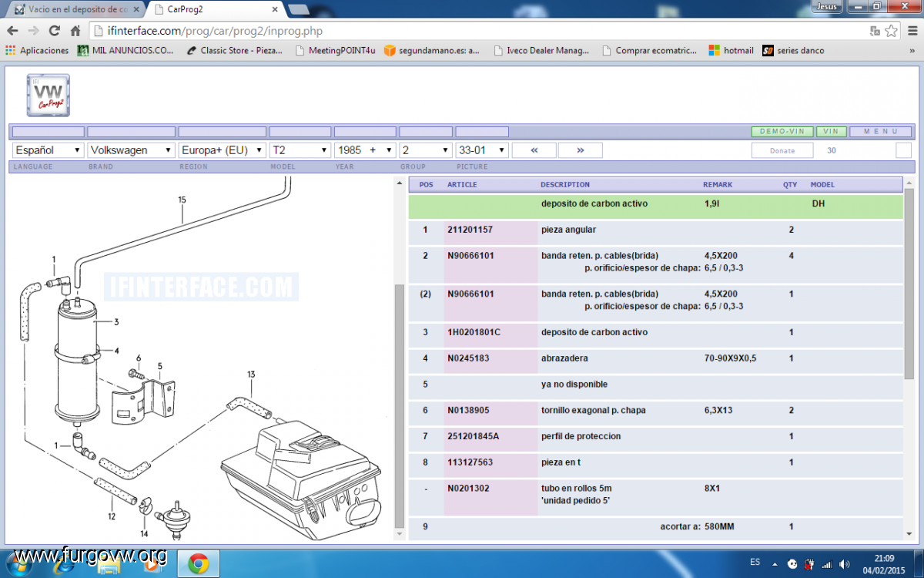
Task: Click part number 15 in diagram
Action: point(182,200)
